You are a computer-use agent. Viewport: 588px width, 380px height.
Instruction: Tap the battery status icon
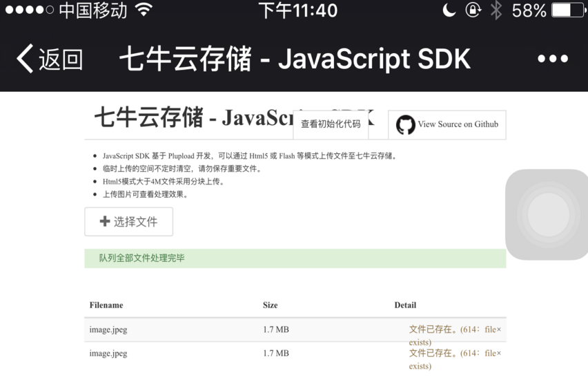pos(568,10)
